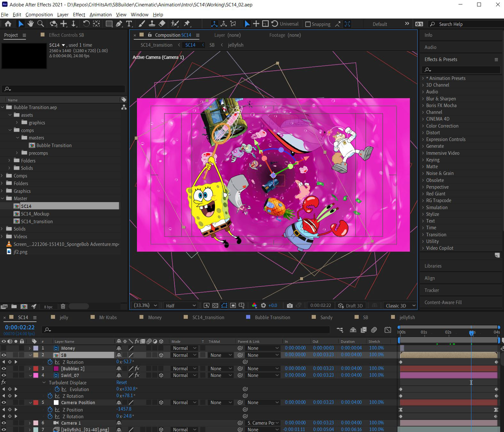The image size is (504, 432).
Task: Toggle the transparency grid
Action: (x=215, y=306)
